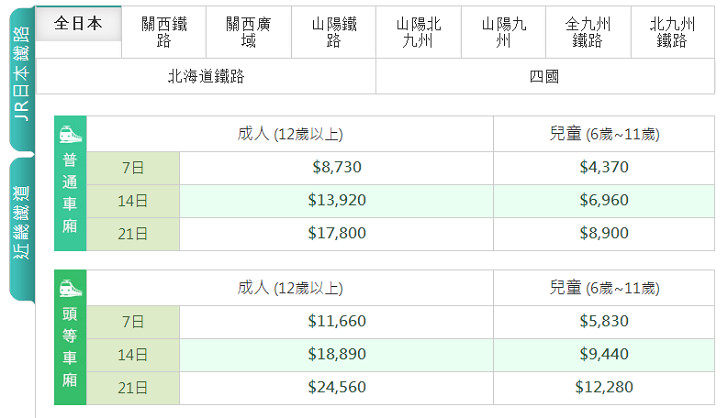Viewport: 728px width, 418px height.
Task: Click the 北九州鐵路 tab
Action: [672, 32]
